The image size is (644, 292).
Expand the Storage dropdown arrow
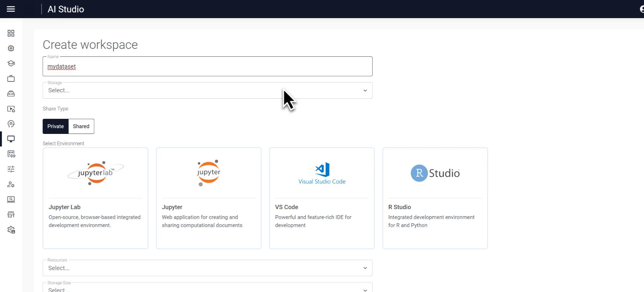365,91
